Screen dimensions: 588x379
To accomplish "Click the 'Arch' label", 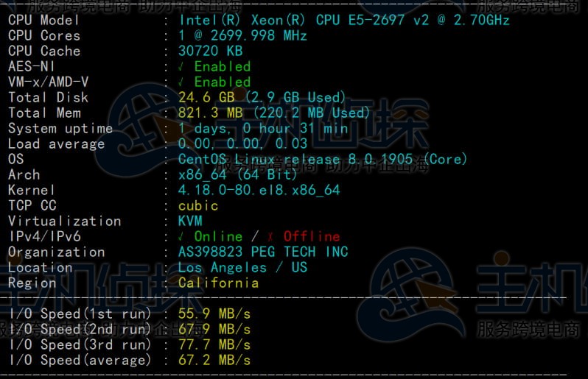I will click(24, 174).
